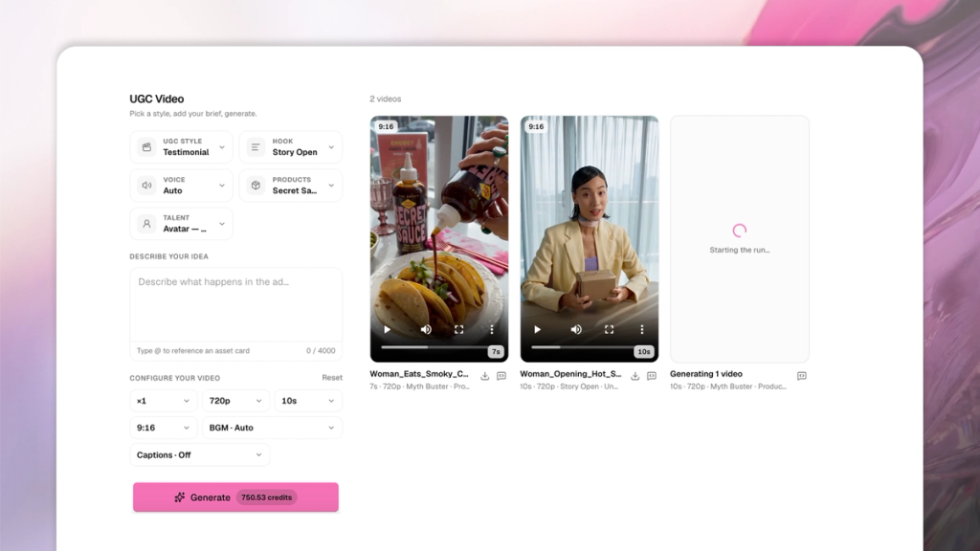Open the x1 video count dropdown
This screenshot has width=980, height=551.
pyautogui.click(x=163, y=401)
